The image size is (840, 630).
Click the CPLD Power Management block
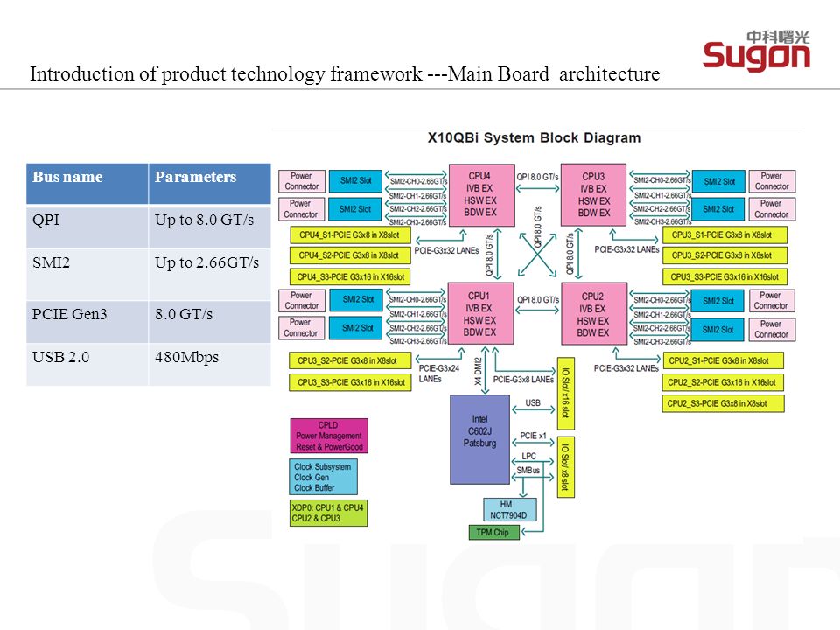tap(329, 436)
